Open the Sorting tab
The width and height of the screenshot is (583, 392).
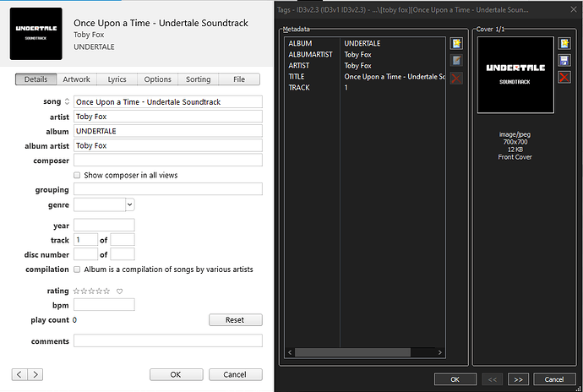coord(199,79)
